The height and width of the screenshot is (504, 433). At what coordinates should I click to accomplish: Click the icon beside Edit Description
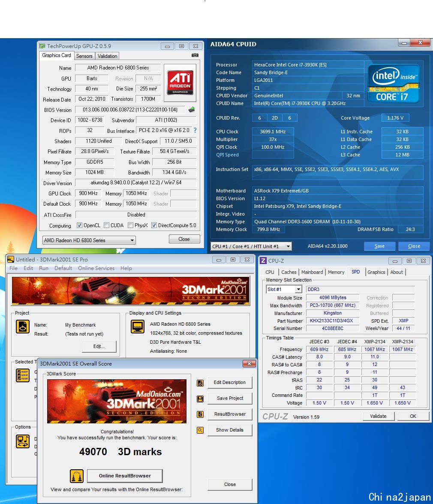200,383
